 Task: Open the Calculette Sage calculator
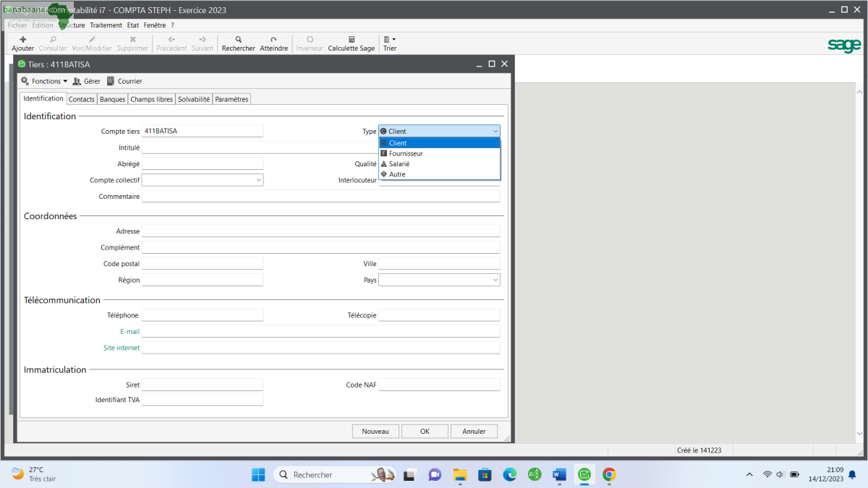pos(352,40)
